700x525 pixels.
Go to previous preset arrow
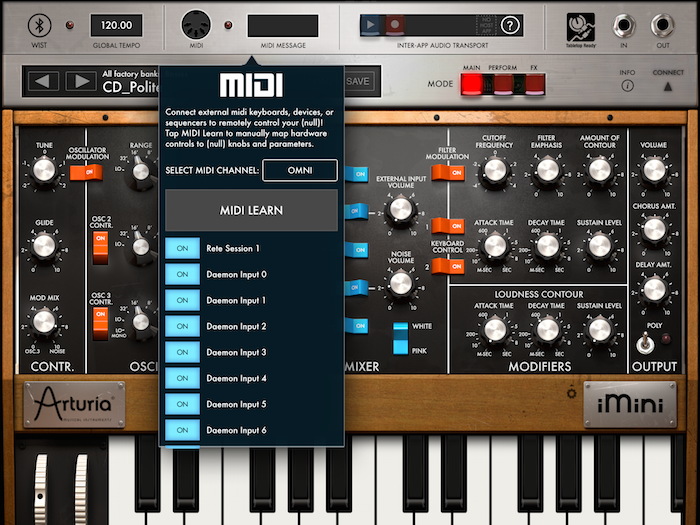pos(43,81)
